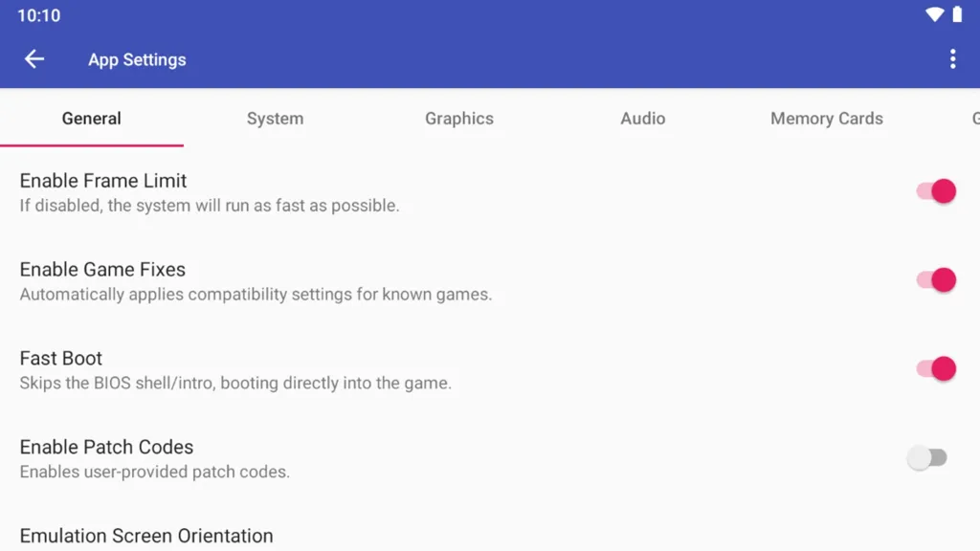The height and width of the screenshot is (551, 980).
Task: Open the Audio tab
Action: 642,119
